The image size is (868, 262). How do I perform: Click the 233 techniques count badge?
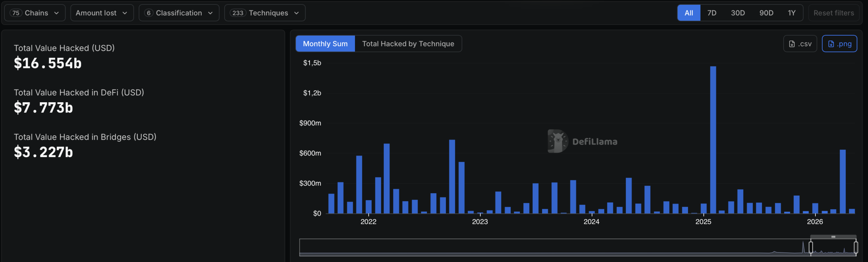click(238, 13)
